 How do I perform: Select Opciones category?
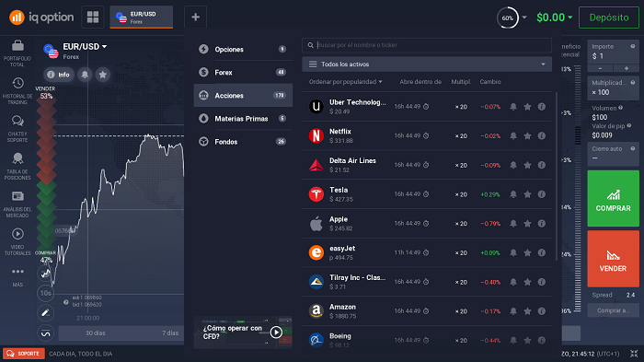pyautogui.click(x=243, y=50)
